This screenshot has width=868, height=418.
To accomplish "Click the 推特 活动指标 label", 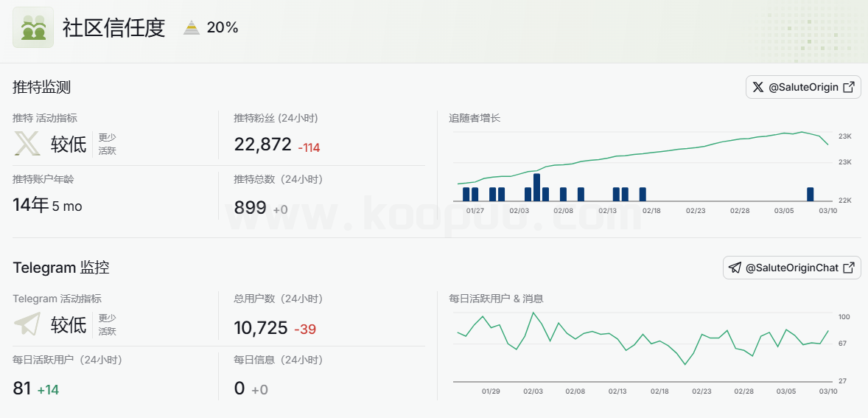I will [x=45, y=118].
